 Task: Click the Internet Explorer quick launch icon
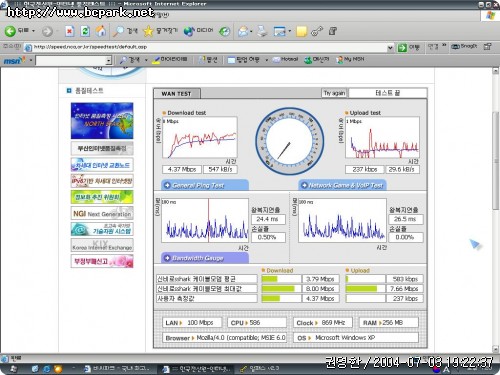pyautogui.click(x=46, y=369)
